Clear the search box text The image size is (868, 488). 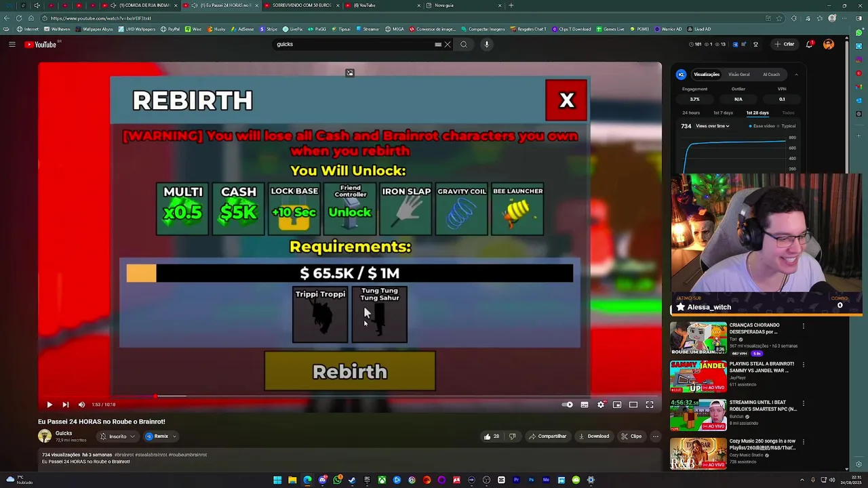pos(448,44)
